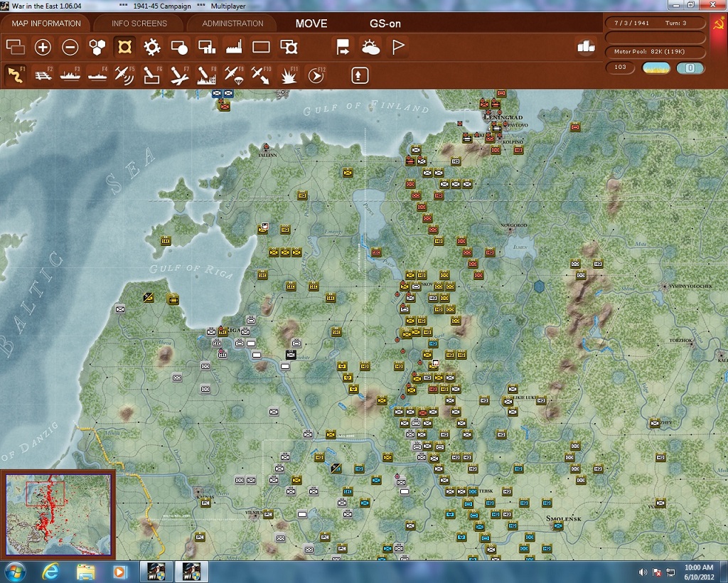Image resolution: width=728 pixels, height=583 pixels.
Task: Click the volume speaker tray icon
Action: click(643, 572)
